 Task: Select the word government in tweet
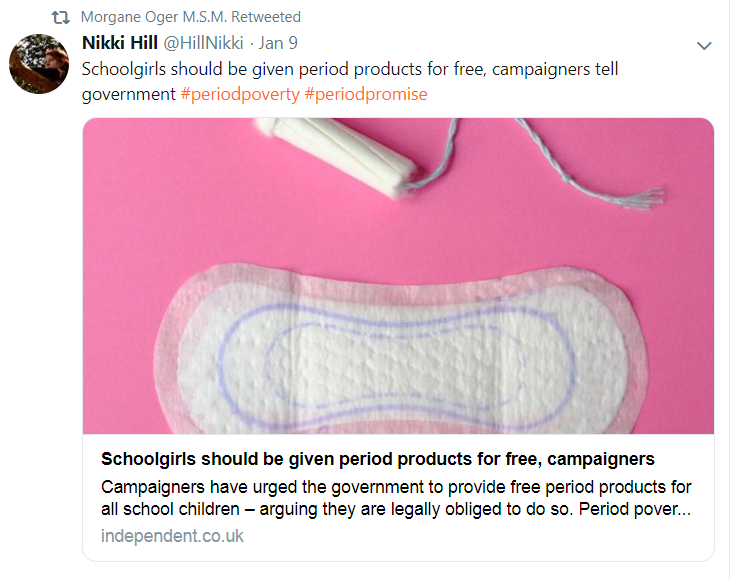pyautogui.click(x=128, y=94)
